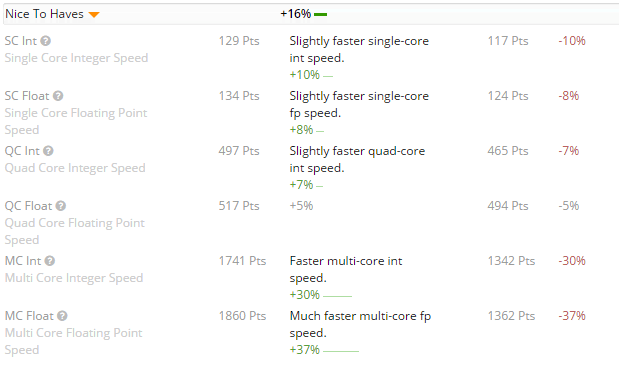The width and height of the screenshot is (619, 366).
Task: Click the SC Int label
Action: 21,41
